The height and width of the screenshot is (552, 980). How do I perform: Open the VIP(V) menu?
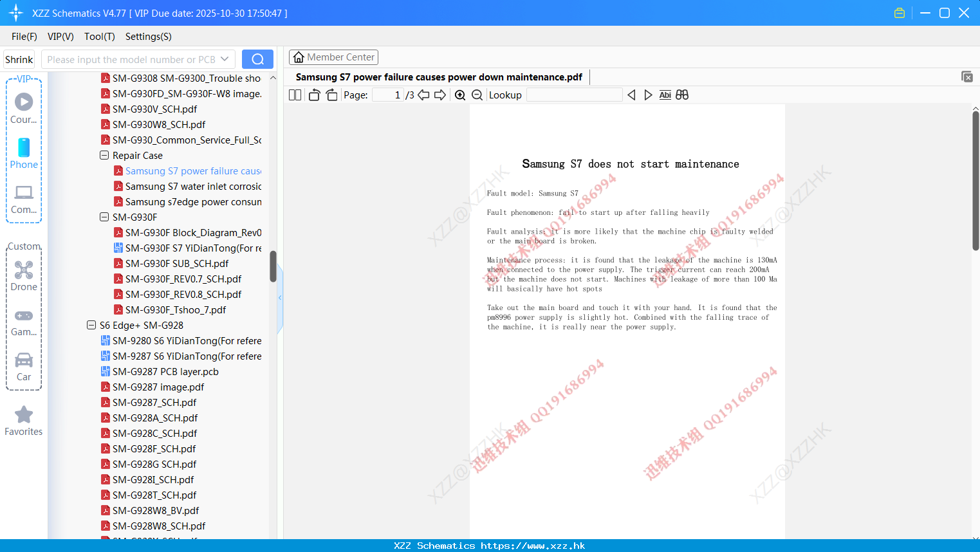(x=60, y=37)
